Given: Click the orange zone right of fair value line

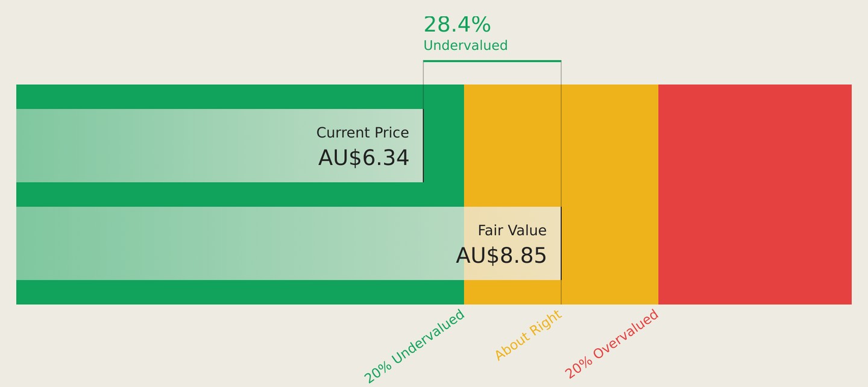Looking at the screenshot, I should click(609, 194).
